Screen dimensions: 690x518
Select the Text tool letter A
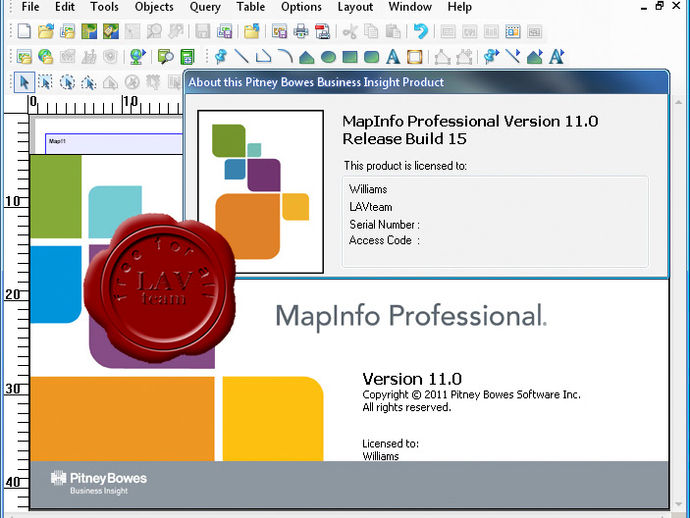[x=393, y=57]
